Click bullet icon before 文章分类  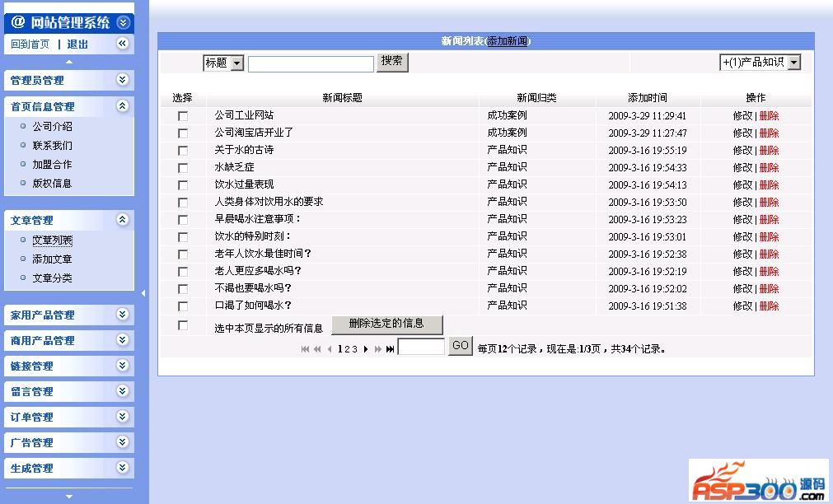tap(23, 278)
